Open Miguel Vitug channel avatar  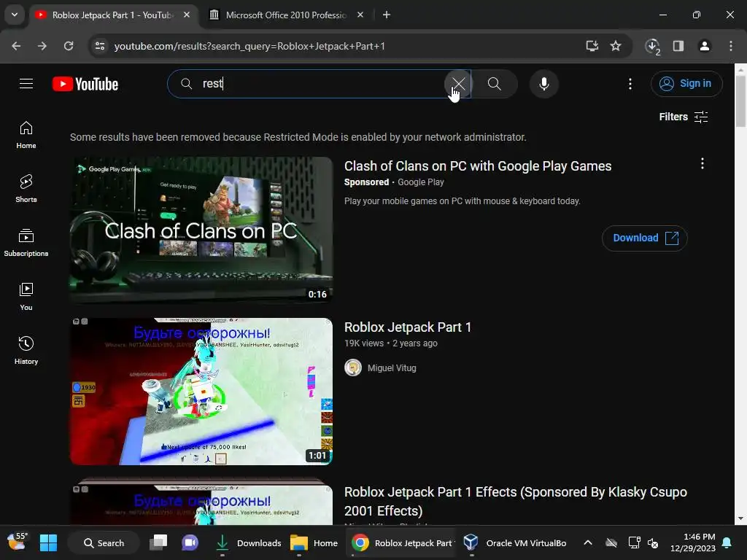click(x=353, y=367)
